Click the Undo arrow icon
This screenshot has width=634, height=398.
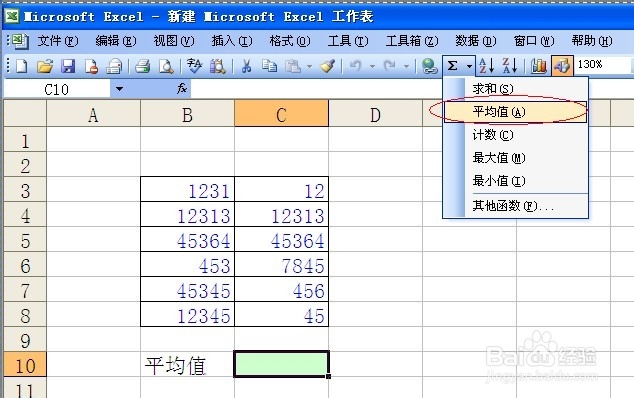point(355,66)
